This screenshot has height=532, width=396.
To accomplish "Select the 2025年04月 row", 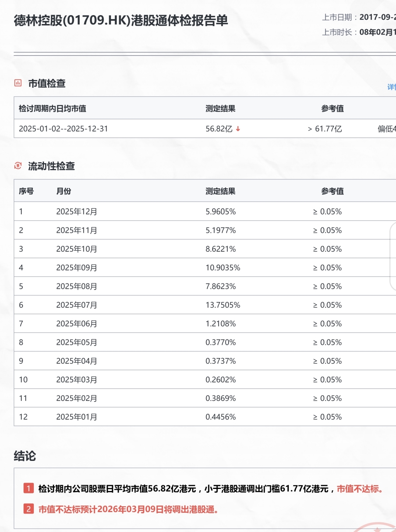I will 205,361.
